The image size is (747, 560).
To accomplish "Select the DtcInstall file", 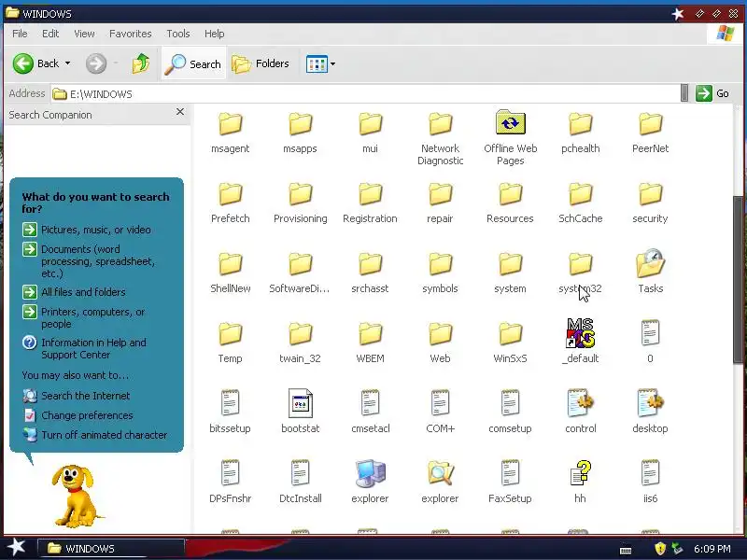I will point(300,482).
